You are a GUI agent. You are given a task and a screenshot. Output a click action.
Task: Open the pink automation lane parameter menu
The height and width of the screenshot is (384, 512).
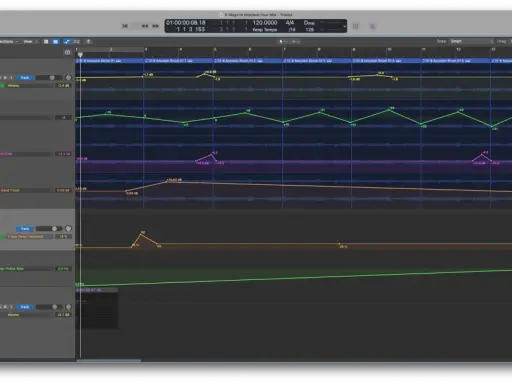click(x=26, y=154)
